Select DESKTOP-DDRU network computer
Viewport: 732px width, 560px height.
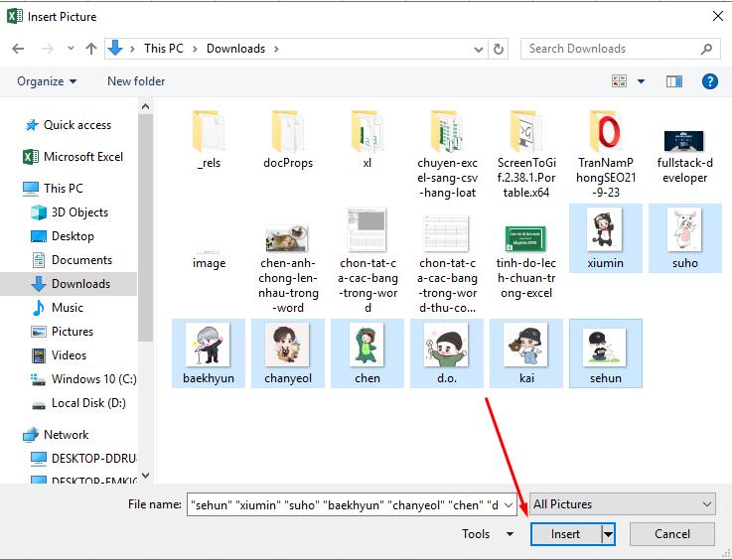point(83,459)
